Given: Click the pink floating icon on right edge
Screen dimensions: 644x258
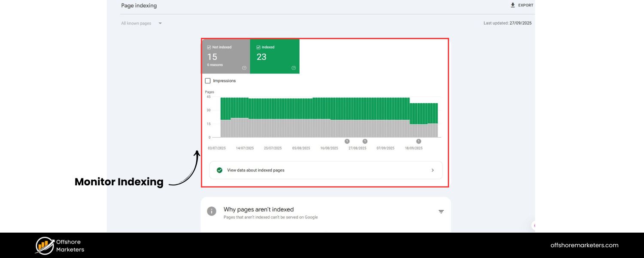Looking at the screenshot, I should (x=534, y=225).
